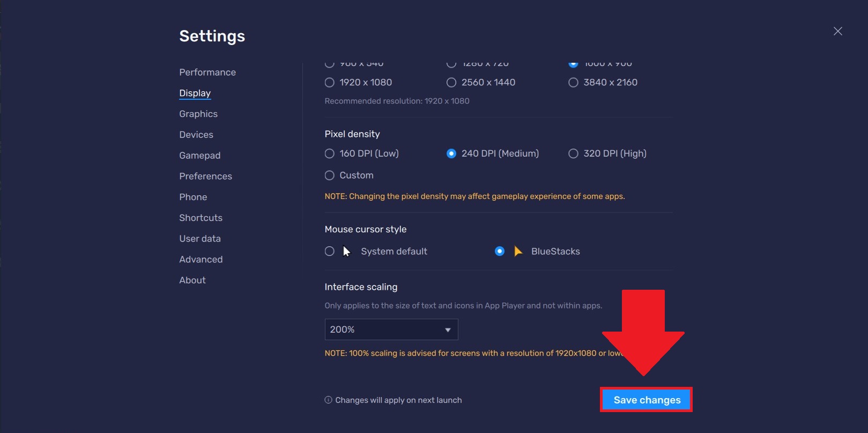The image size is (868, 433).
Task: Open the Performance settings tab
Action: [207, 72]
